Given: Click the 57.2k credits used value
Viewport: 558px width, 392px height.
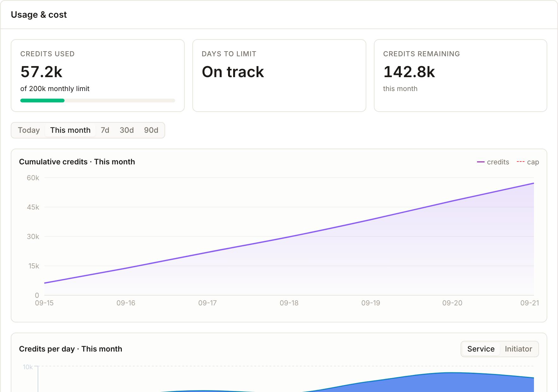Looking at the screenshot, I should click(x=41, y=72).
